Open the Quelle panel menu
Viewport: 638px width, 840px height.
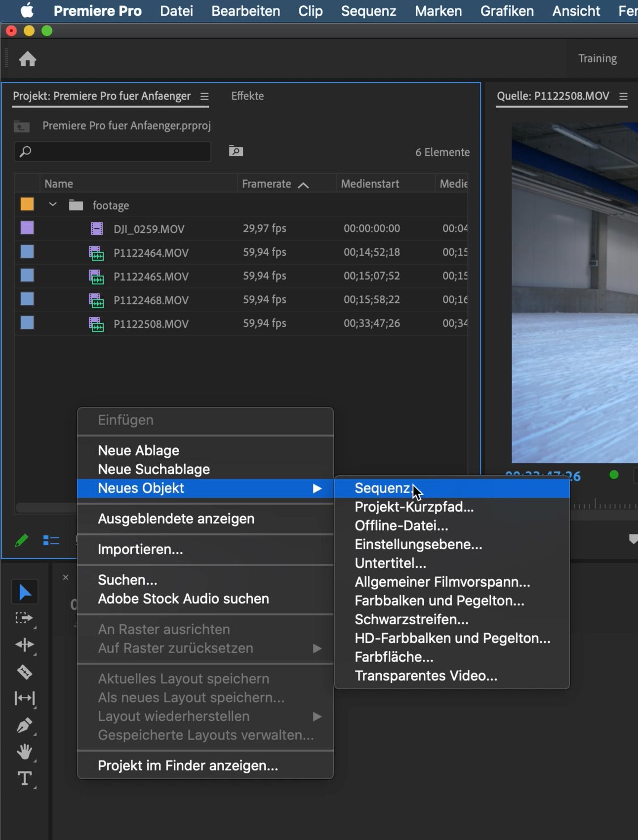[623, 96]
